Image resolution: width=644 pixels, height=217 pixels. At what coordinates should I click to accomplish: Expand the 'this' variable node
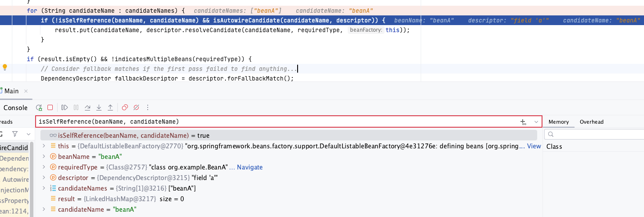(x=44, y=146)
